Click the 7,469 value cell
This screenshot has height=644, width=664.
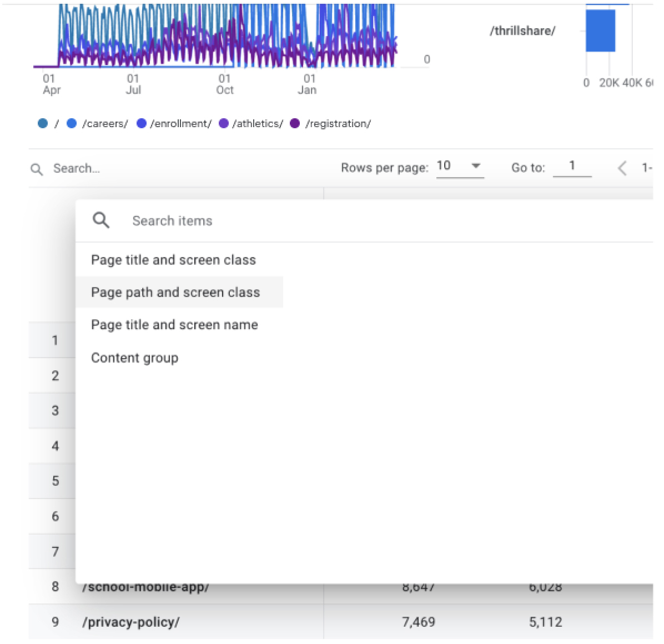click(419, 622)
